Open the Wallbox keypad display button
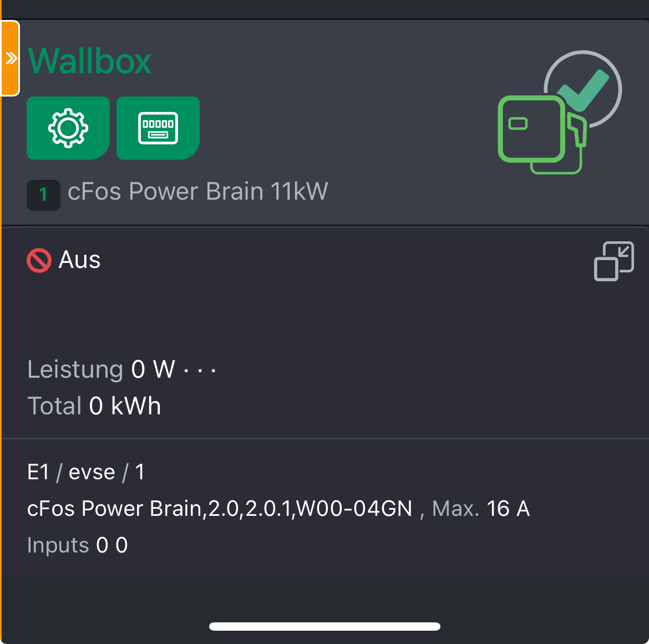 pos(158,128)
